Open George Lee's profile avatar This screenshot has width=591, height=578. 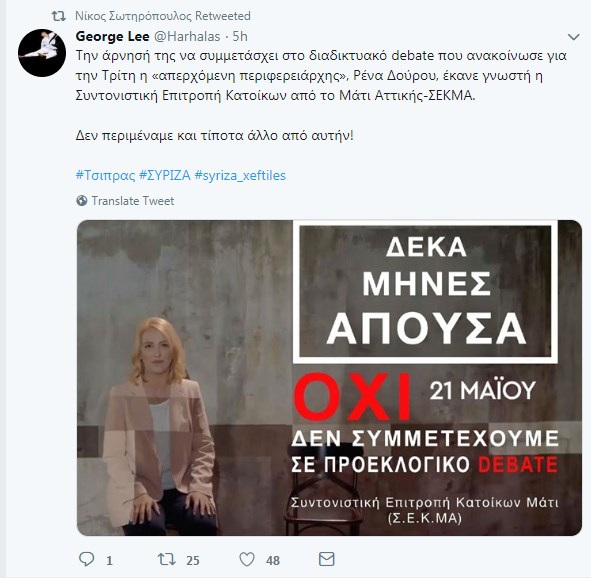[x=42, y=53]
